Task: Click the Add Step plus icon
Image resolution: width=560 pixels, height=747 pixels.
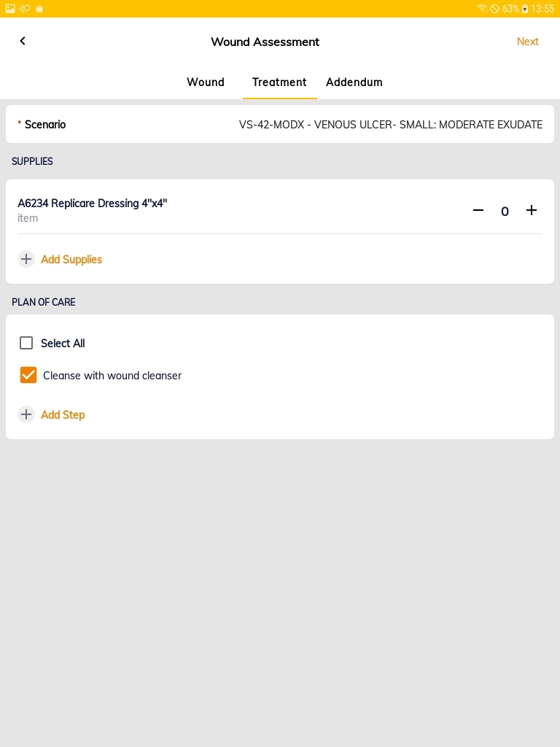Action: pyautogui.click(x=26, y=414)
